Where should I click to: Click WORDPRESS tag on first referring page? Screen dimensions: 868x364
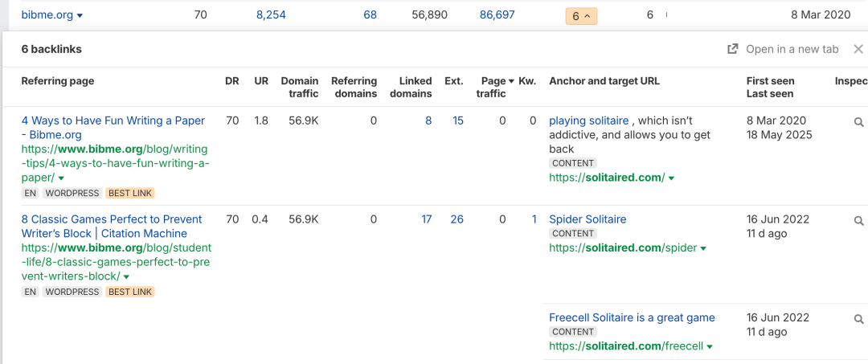tap(72, 194)
